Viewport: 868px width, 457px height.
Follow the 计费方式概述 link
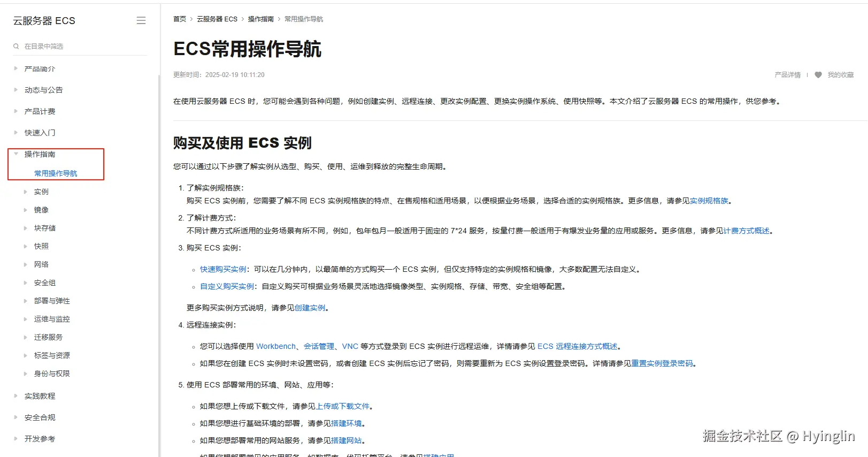point(747,231)
